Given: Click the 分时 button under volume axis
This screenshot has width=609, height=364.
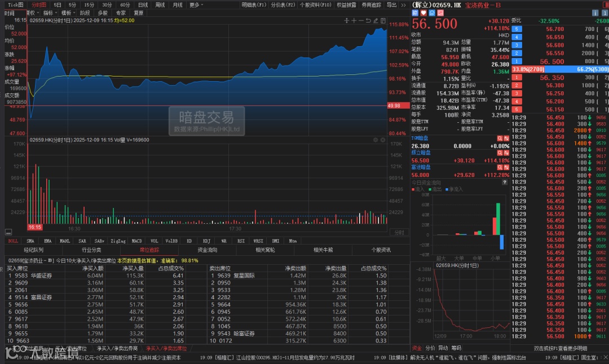Looking at the screenshot, I should pos(399,233).
